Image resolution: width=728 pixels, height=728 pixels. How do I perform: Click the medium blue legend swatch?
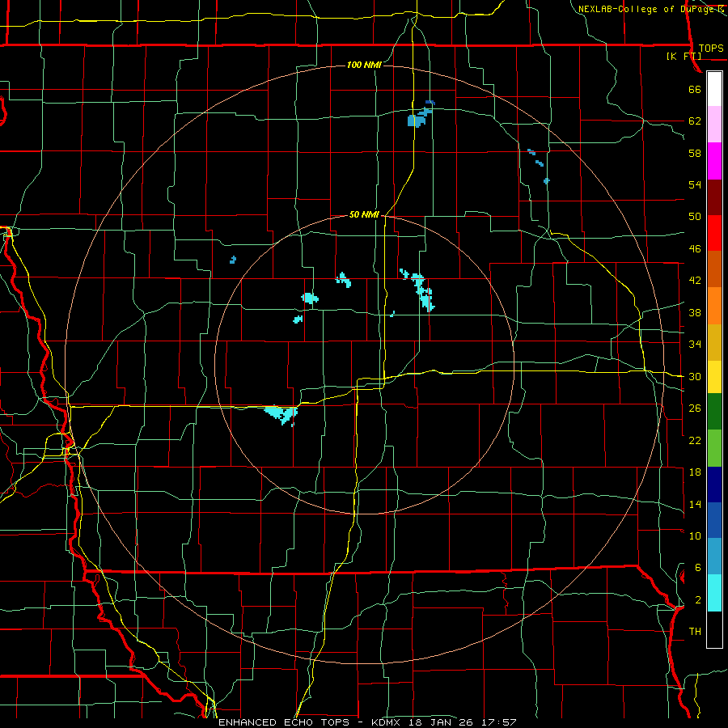[x=714, y=520]
